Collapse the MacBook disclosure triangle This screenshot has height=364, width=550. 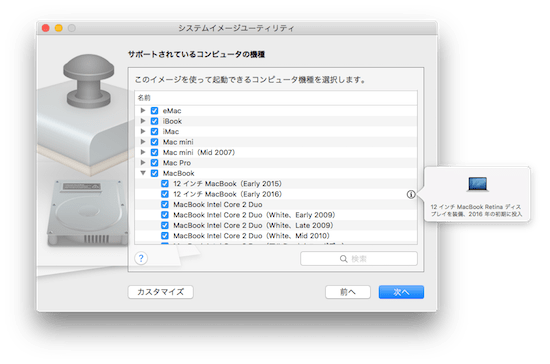[143, 173]
